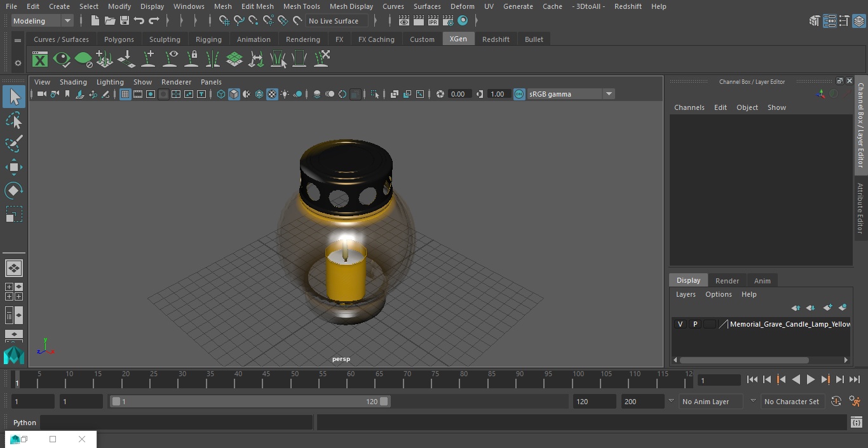Move layer up icon in Layer Editor

point(796,308)
